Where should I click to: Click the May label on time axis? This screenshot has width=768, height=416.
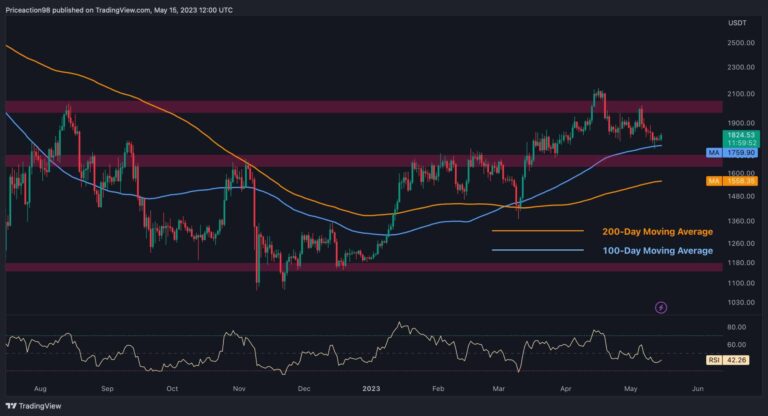[x=631, y=389]
